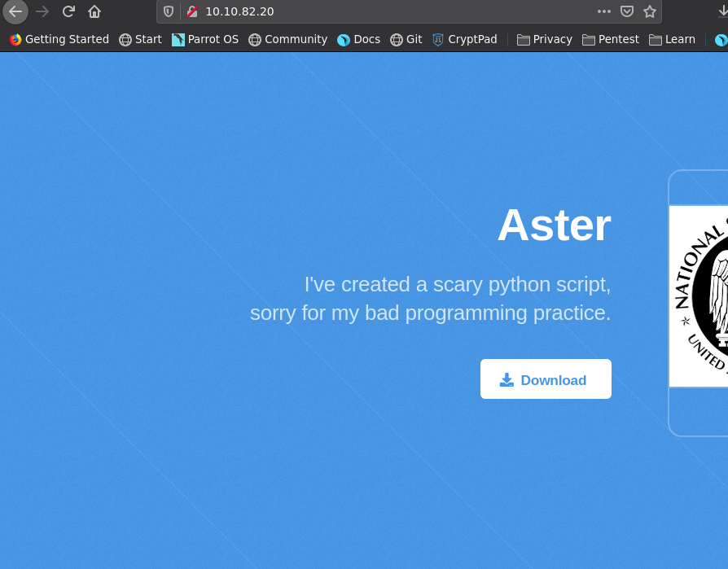Viewport: 728px width, 569px height.
Task: Save page to Pocket
Action: tap(626, 11)
